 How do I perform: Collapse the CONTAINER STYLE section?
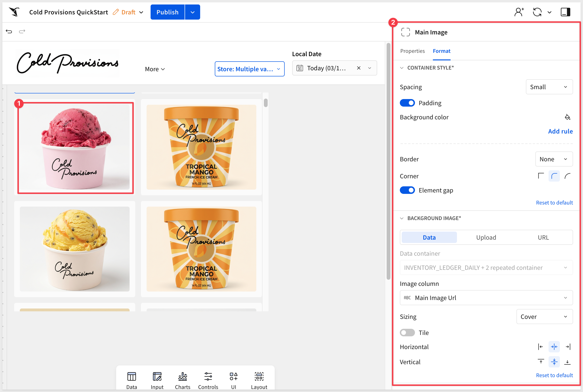(x=402, y=68)
